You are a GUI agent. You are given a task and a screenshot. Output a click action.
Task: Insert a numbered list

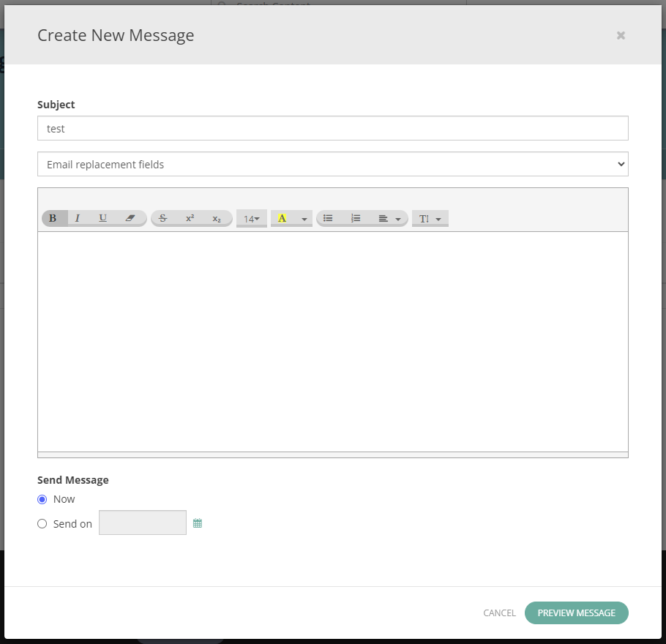(356, 218)
